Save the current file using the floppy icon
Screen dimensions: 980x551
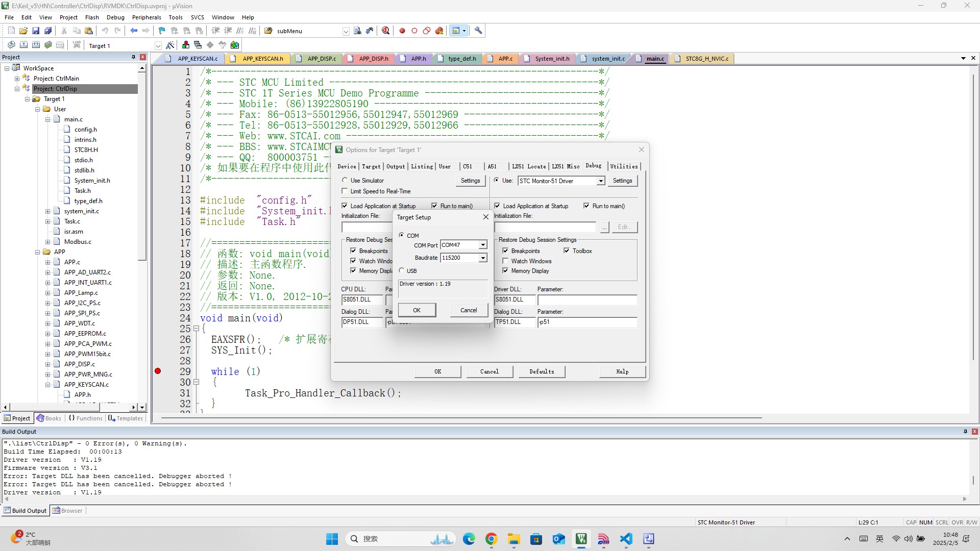click(x=36, y=31)
